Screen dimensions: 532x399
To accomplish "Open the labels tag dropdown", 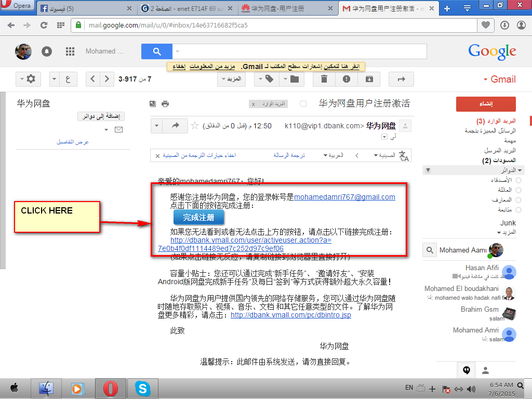I will [267, 79].
